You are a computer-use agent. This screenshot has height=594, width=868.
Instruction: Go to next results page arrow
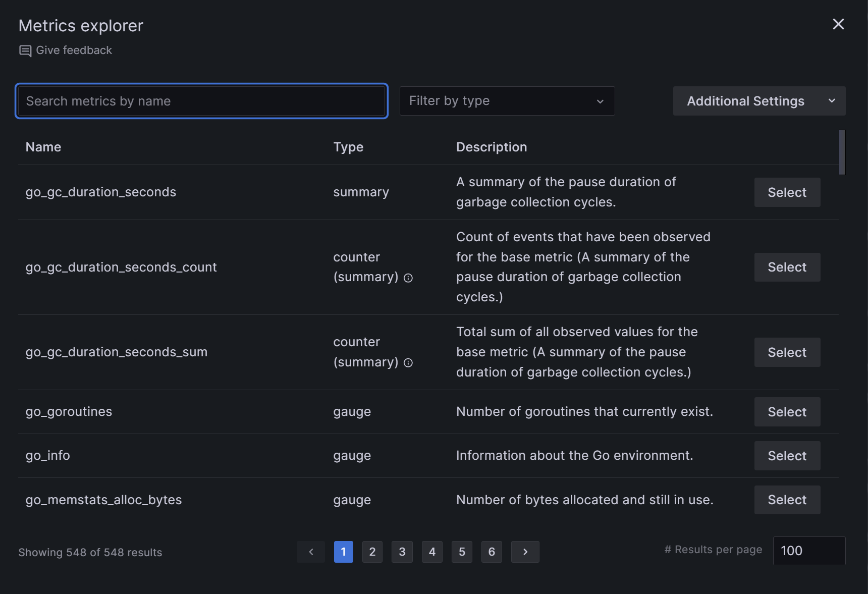pos(525,552)
